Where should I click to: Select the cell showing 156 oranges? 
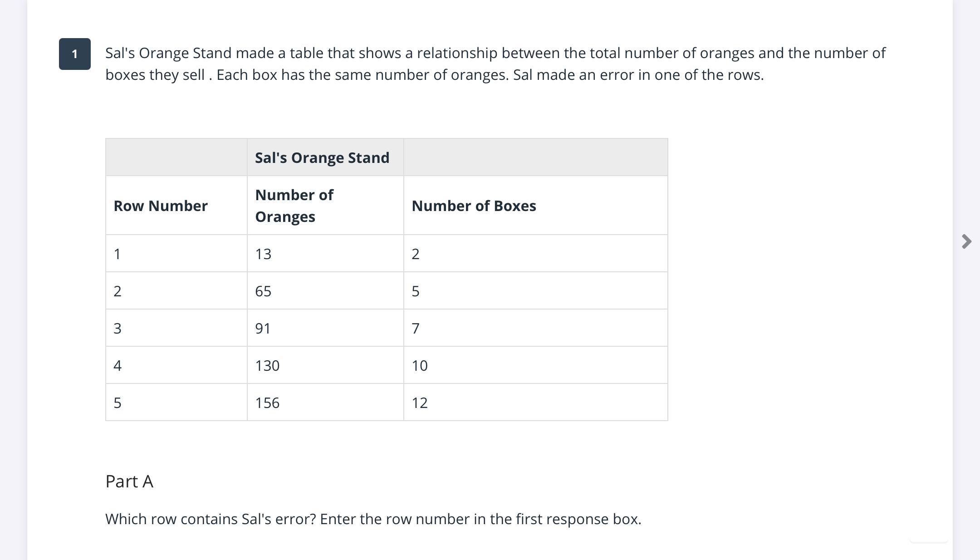pyautogui.click(x=267, y=403)
